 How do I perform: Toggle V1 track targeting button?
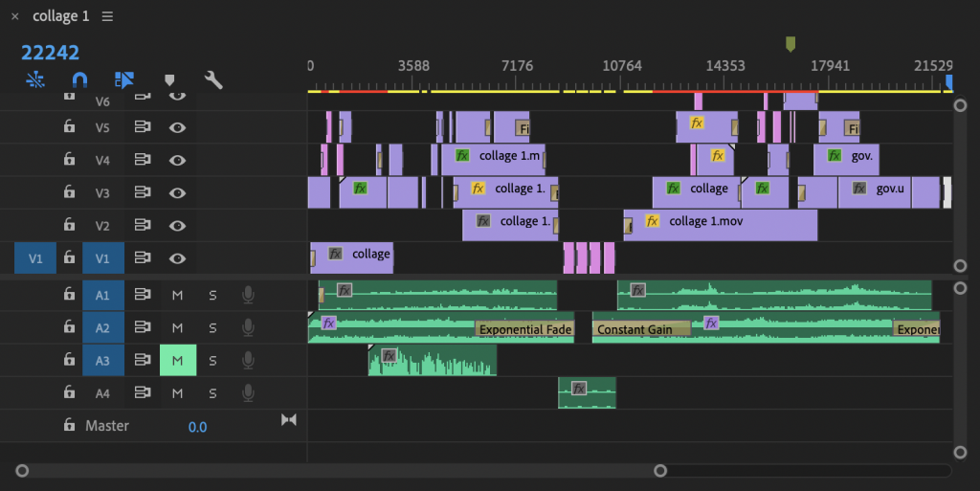click(103, 258)
